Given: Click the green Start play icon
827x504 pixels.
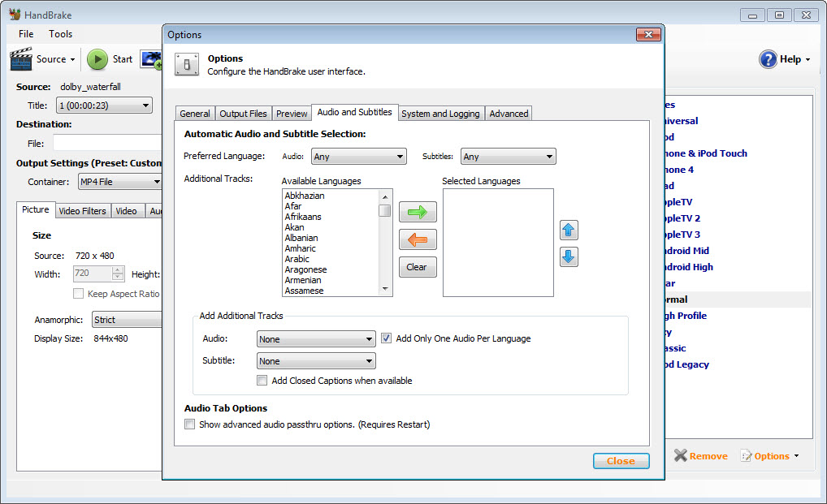Looking at the screenshot, I should 97,59.
